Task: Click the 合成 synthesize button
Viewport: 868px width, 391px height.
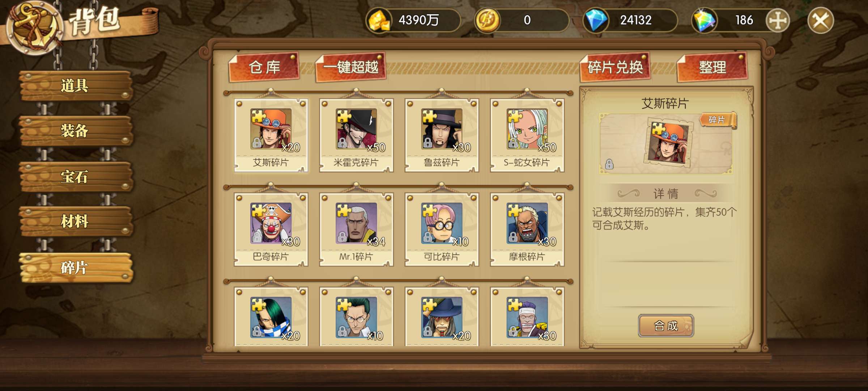Action: [666, 325]
